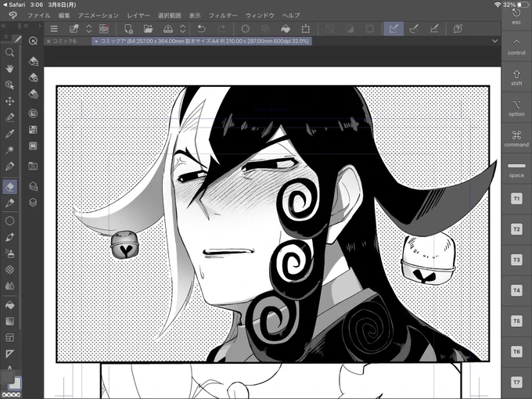
Task: Select the Auto select magic wand tool
Action: click(10, 149)
